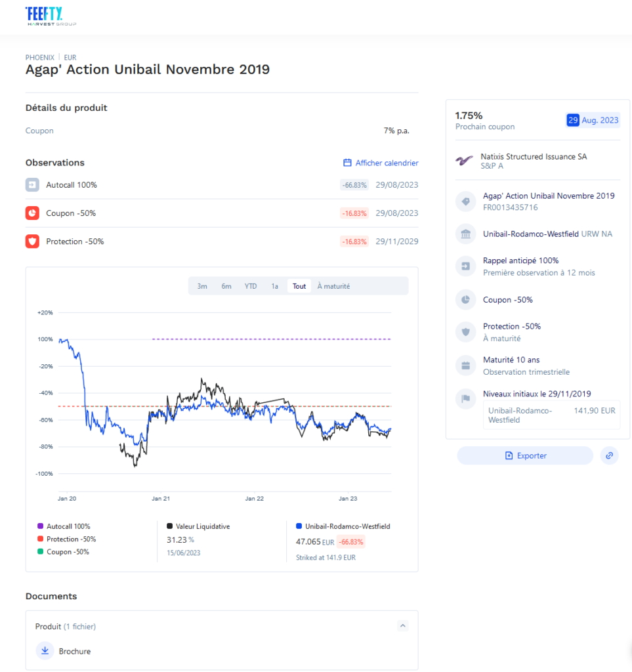This screenshot has width=632, height=672.
Task: Open the Unibail-Rodamco-Westfield URW NA link
Action: (x=547, y=234)
